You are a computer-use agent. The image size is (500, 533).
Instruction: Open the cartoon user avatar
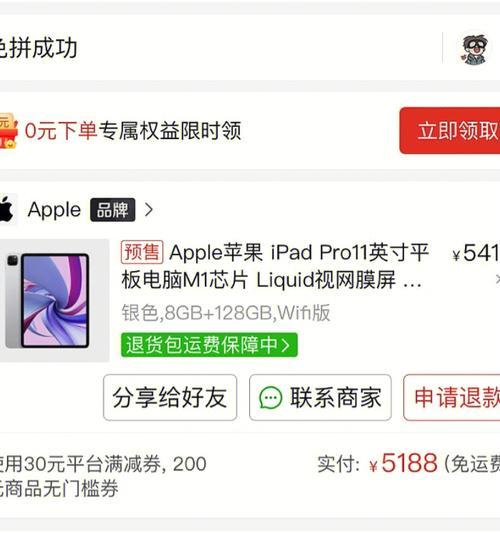coord(475,49)
